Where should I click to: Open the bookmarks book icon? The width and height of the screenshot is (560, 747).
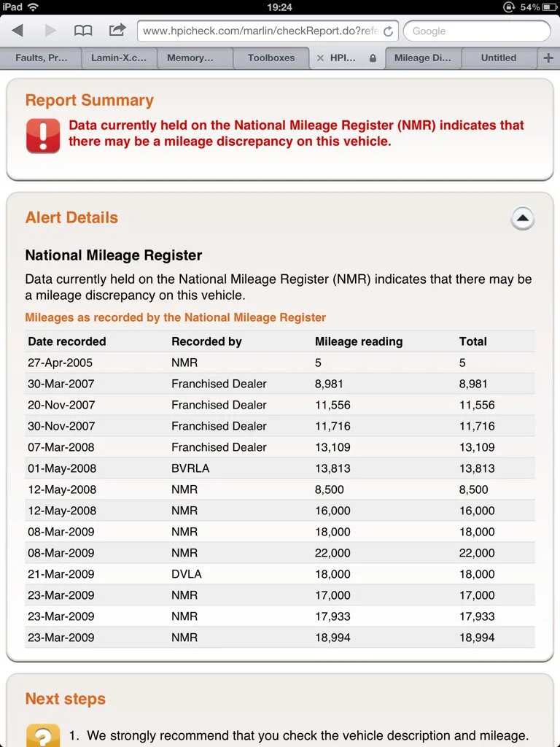(83, 31)
